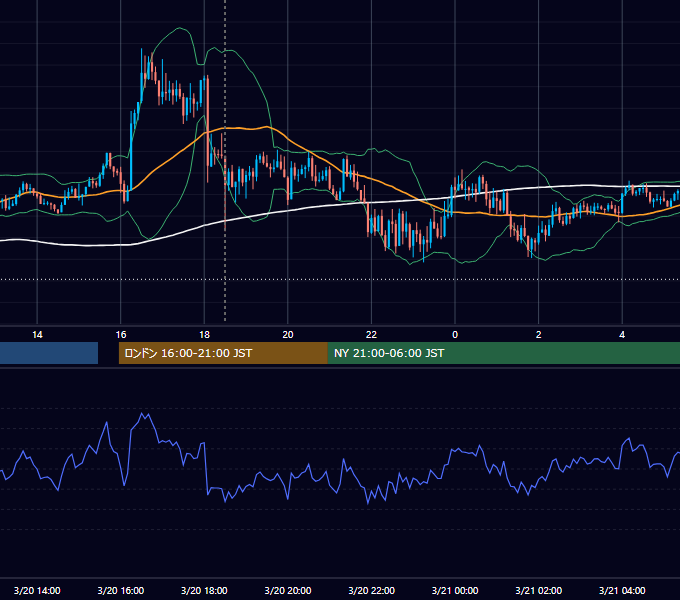Image resolution: width=680 pixels, height=600 pixels.
Task: Click the 2 hour label on the price chart axis
Action: coord(539,335)
